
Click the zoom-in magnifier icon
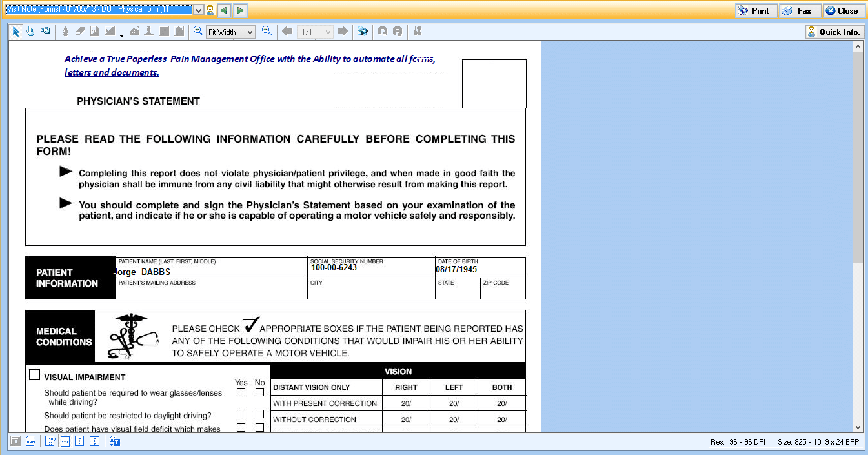coord(198,31)
